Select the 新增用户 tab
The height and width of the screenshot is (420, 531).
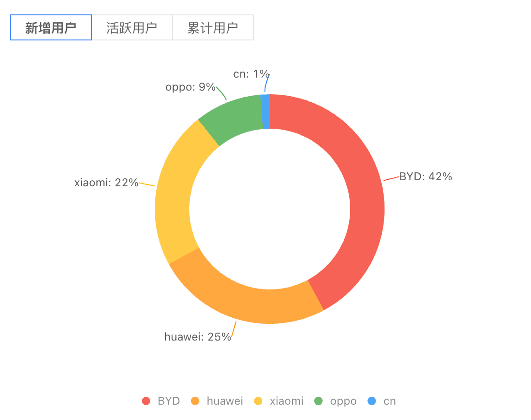click(x=51, y=27)
